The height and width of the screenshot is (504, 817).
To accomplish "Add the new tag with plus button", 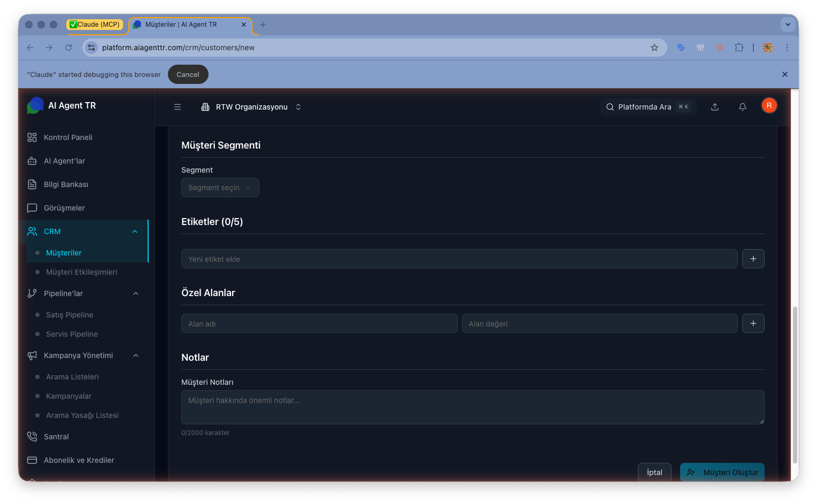I will point(753,259).
